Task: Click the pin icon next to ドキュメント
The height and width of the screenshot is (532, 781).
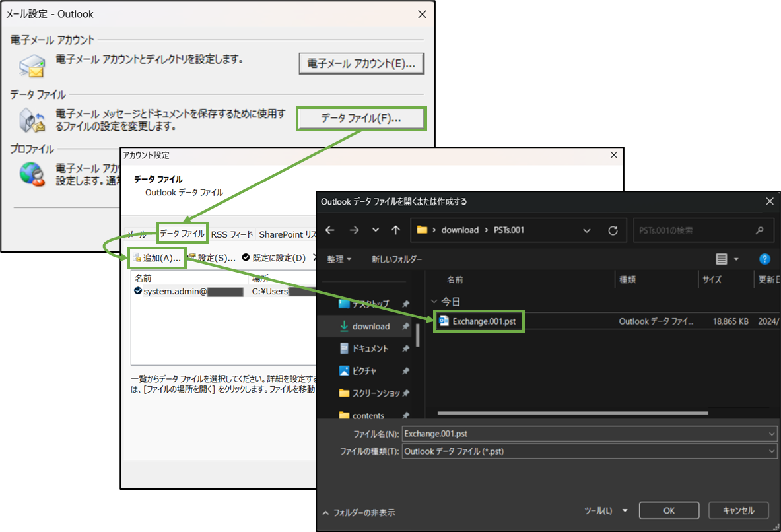Action: (x=405, y=349)
